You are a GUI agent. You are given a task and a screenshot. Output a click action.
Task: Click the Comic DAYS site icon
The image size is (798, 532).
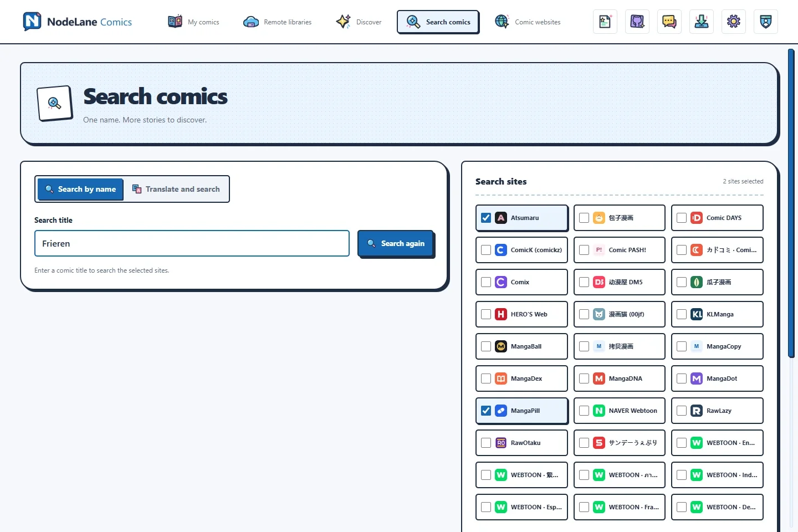point(697,218)
